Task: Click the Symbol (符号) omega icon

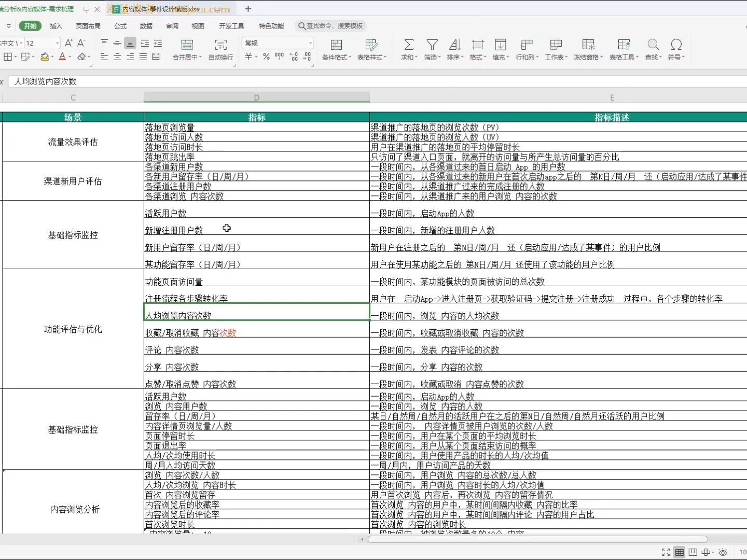Action: [x=676, y=45]
